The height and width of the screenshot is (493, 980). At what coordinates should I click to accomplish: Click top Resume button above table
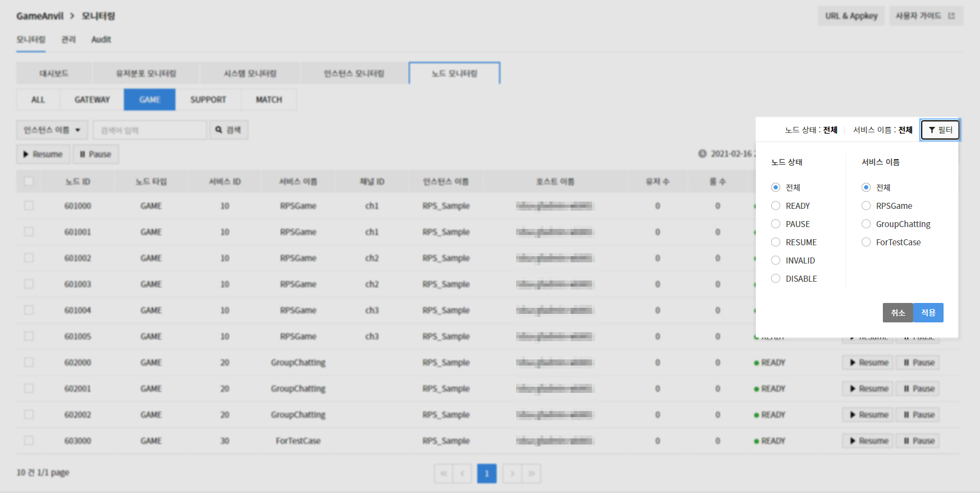pos(43,154)
